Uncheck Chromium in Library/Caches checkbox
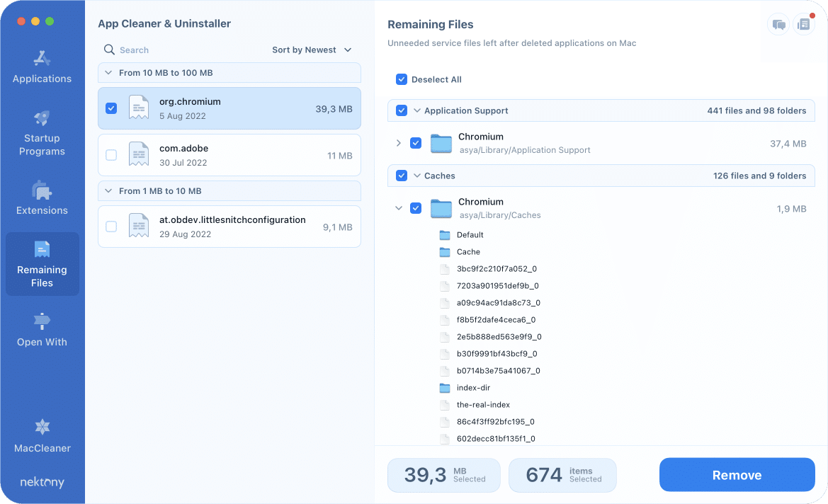The width and height of the screenshot is (828, 504). pyautogui.click(x=416, y=208)
